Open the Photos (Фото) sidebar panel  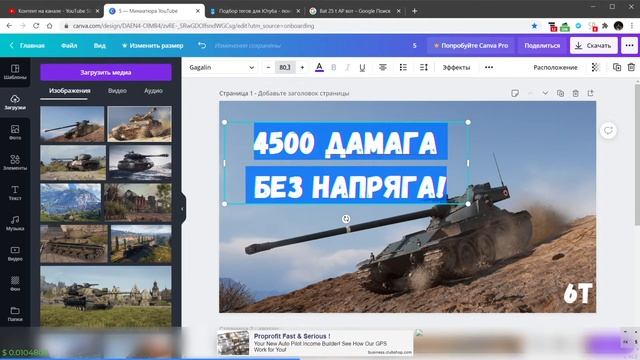pos(15,133)
